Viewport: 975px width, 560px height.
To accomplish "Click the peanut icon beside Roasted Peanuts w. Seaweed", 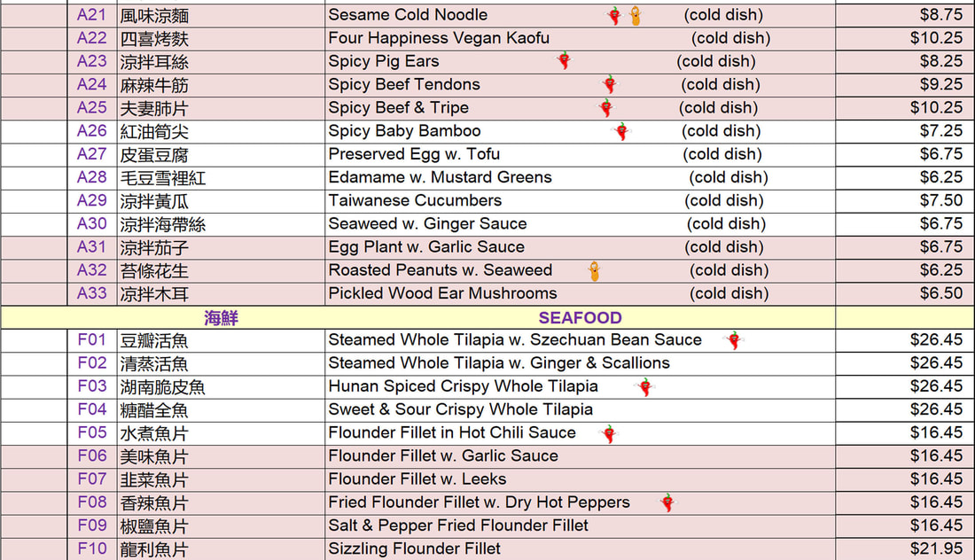I will pyautogui.click(x=594, y=270).
